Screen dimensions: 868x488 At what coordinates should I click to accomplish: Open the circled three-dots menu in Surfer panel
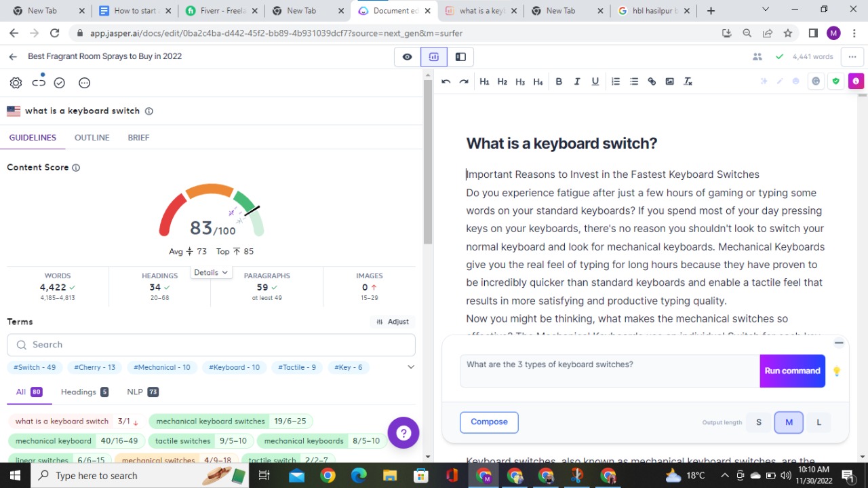(x=84, y=83)
